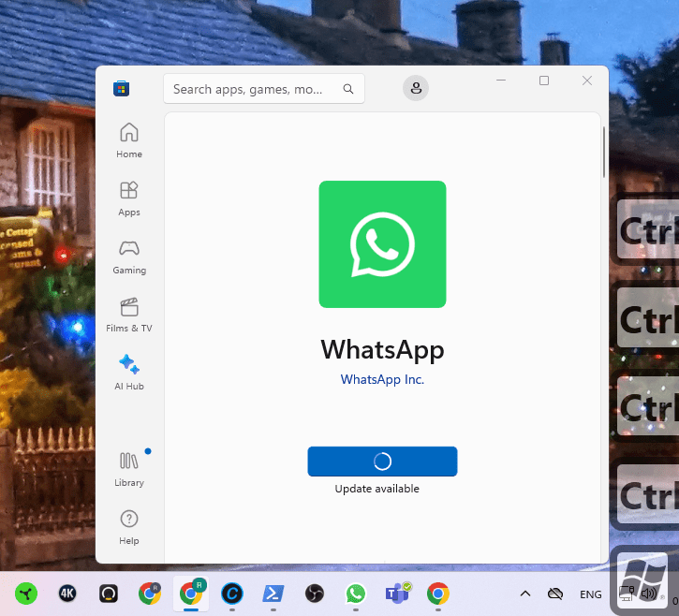Click the network tray icon

pos(627,594)
